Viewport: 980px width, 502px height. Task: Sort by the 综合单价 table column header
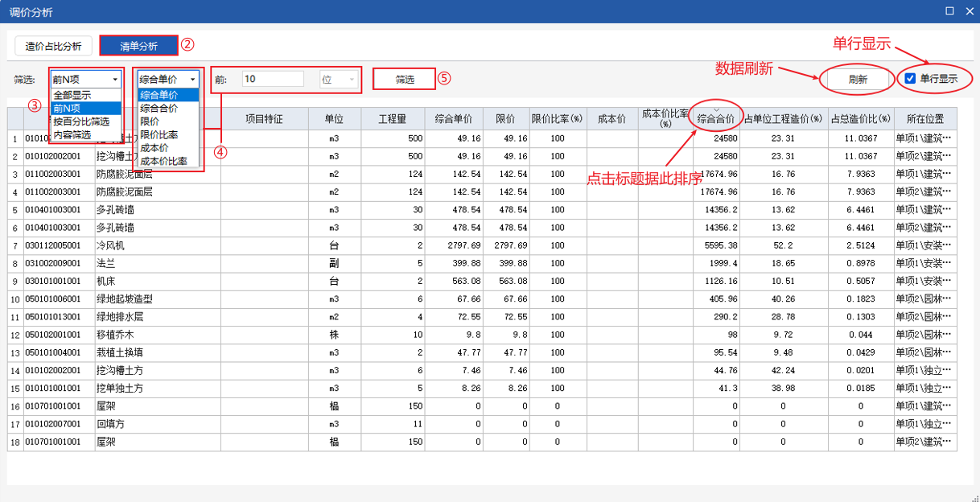click(x=454, y=119)
